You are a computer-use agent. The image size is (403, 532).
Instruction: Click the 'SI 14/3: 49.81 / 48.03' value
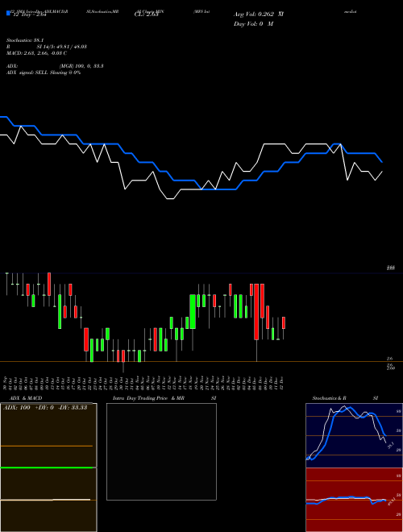point(61,47)
